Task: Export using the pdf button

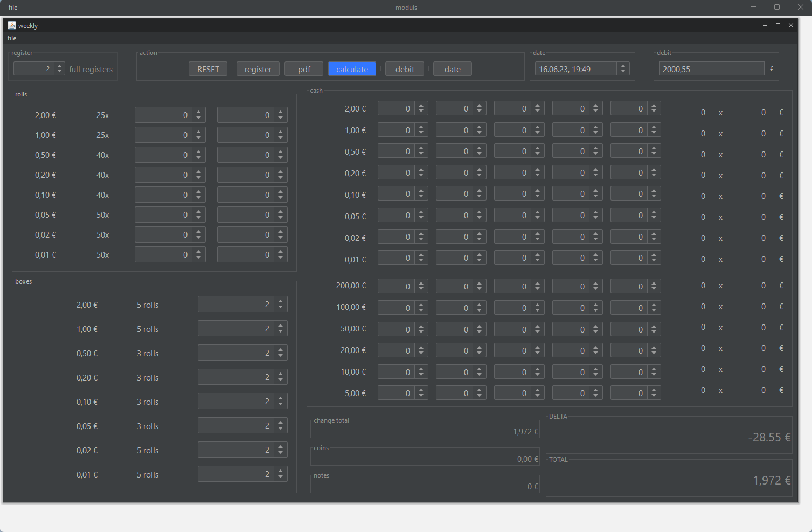Action: (x=304, y=69)
